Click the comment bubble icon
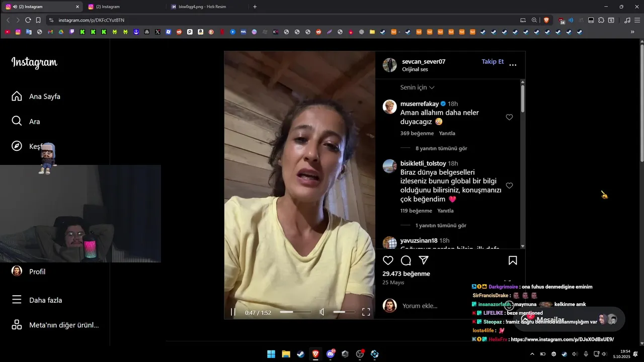644x362 pixels. click(406, 260)
